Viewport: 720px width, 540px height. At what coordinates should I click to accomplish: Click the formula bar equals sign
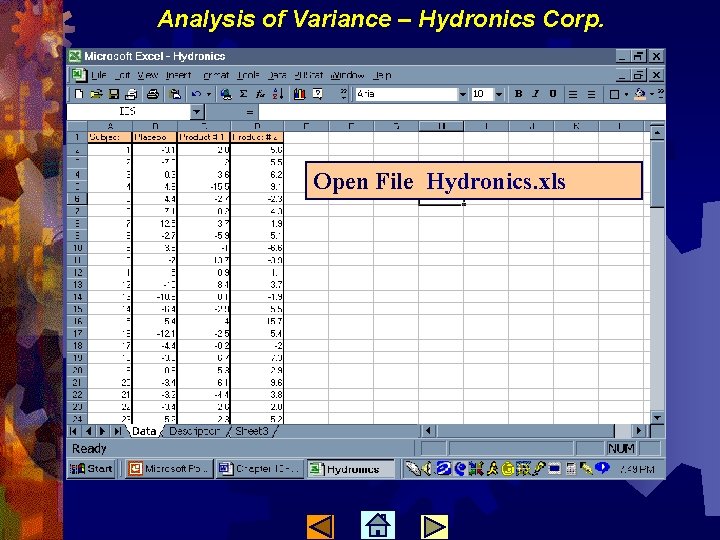[x=250, y=112]
